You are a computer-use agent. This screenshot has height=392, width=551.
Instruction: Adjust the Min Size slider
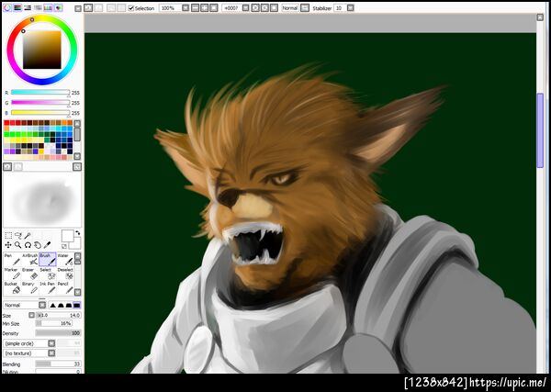pyautogui.click(x=54, y=323)
